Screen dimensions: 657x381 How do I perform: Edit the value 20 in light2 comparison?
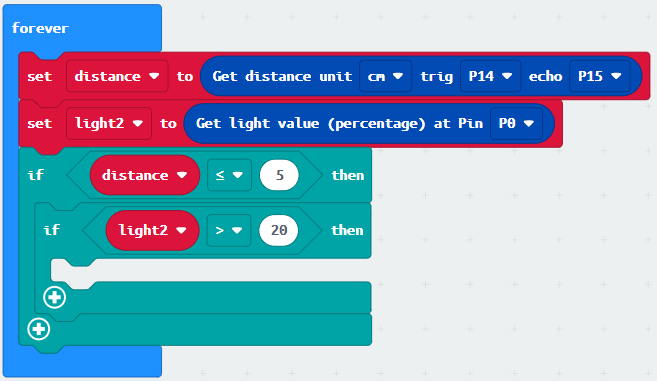click(x=279, y=231)
